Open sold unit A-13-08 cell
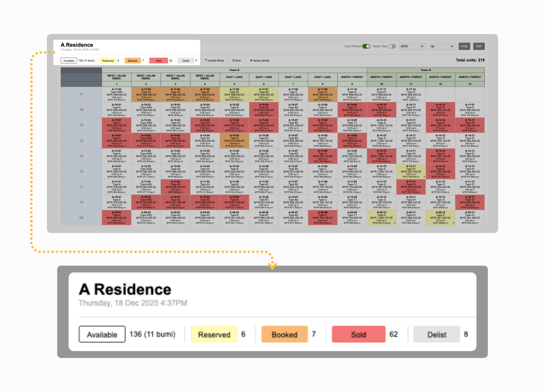 (323, 156)
